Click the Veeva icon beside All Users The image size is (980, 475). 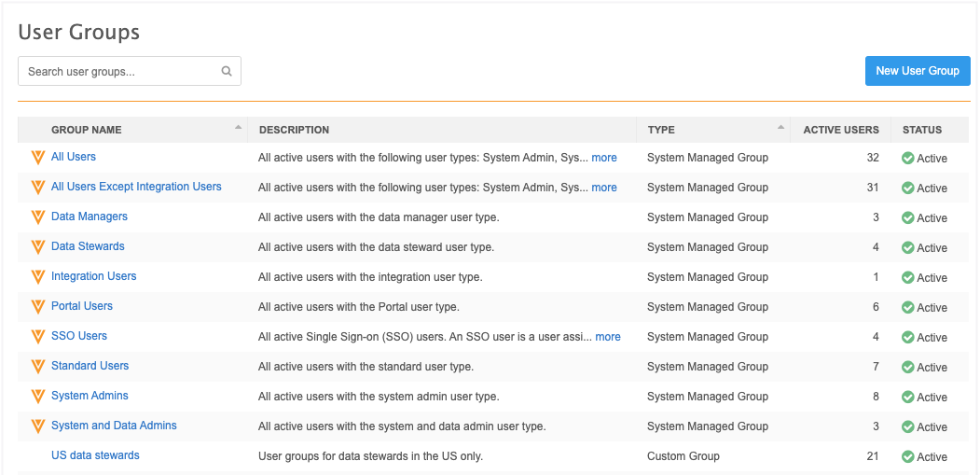37,158
